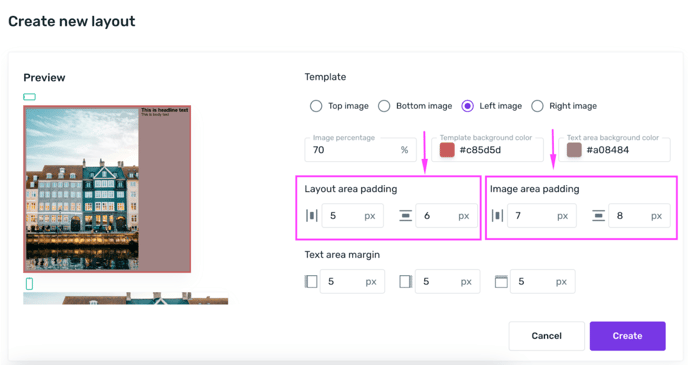
Task: Click the layout preview image thumbnail
Action: tap(107, 189)
